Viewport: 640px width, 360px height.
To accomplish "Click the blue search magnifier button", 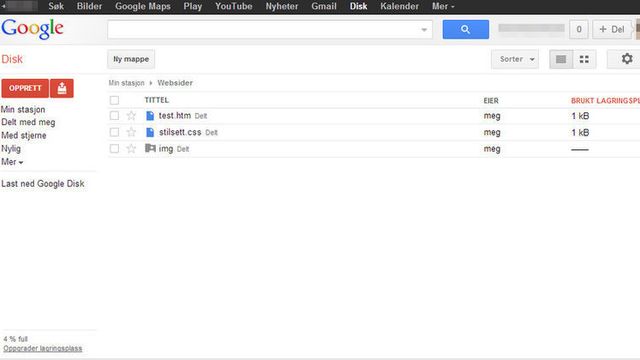I will pos(465,29).
